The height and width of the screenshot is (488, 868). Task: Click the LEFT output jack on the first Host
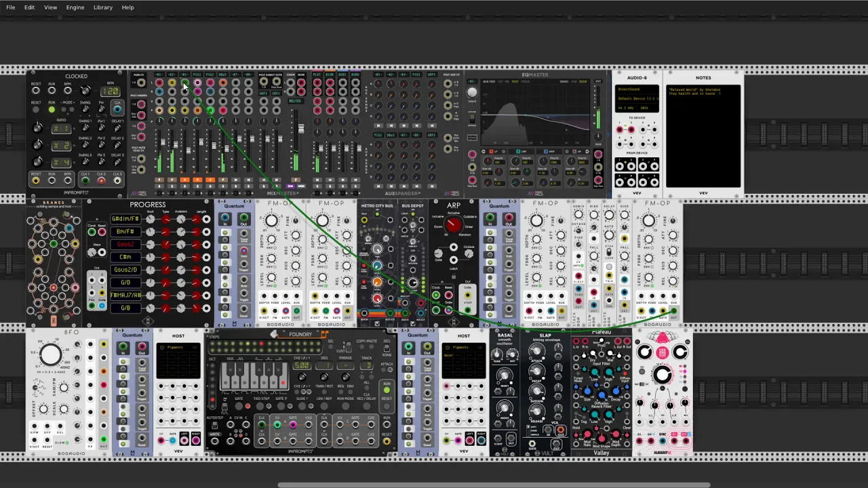coord(184,441)
